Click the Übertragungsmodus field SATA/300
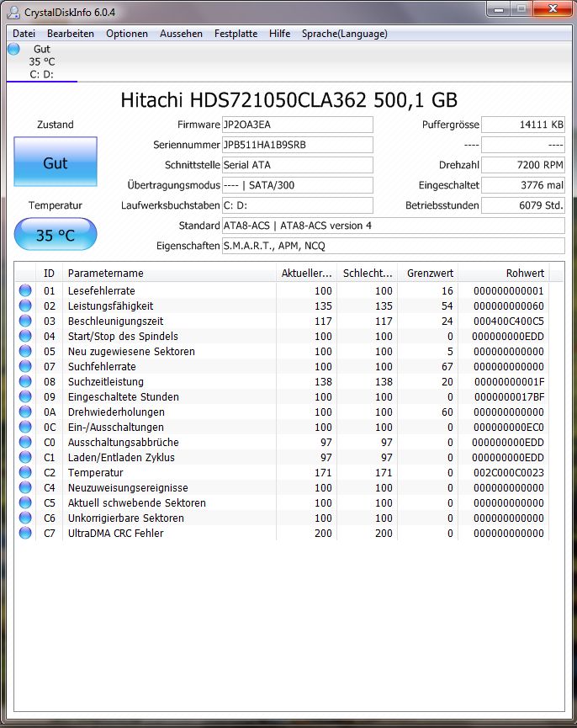 tap(297, 185)
